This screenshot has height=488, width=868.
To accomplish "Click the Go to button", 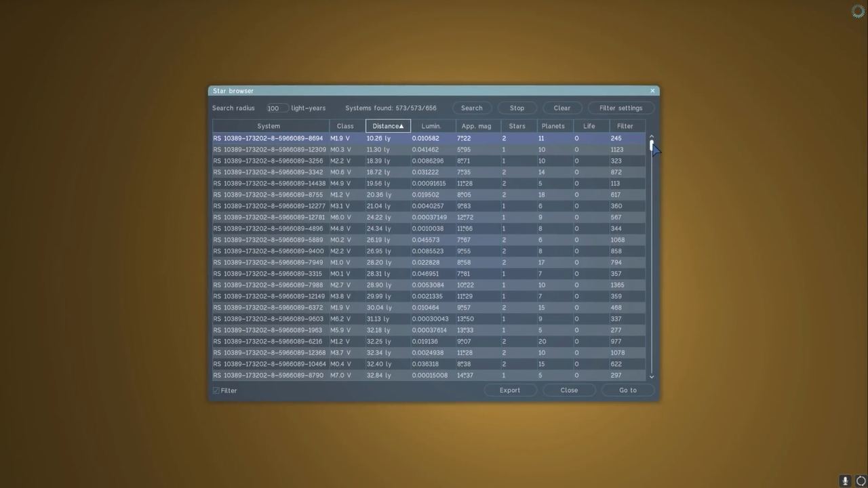I will pyautogui.click(x=628, y=390).
